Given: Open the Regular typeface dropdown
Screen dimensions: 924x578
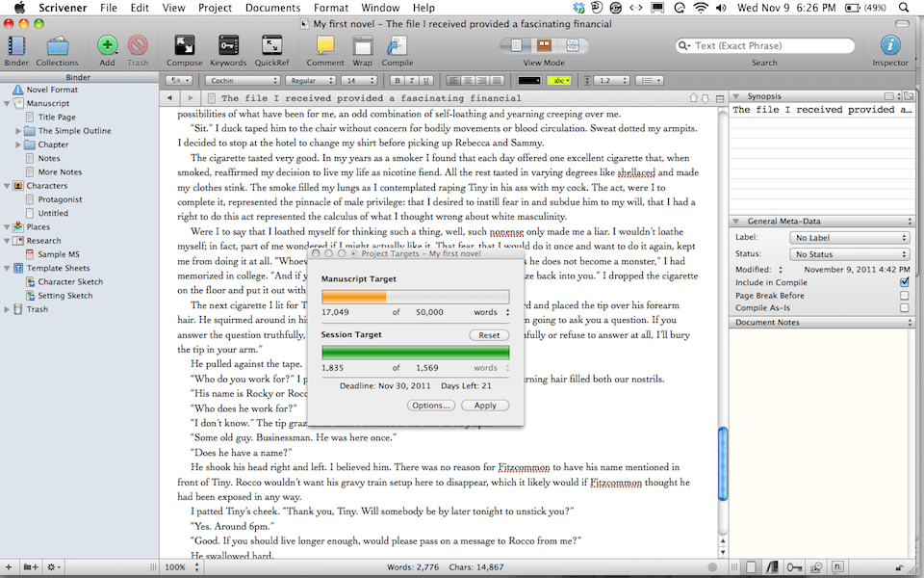Looking at the screenshot, I should tap(311, 80).
